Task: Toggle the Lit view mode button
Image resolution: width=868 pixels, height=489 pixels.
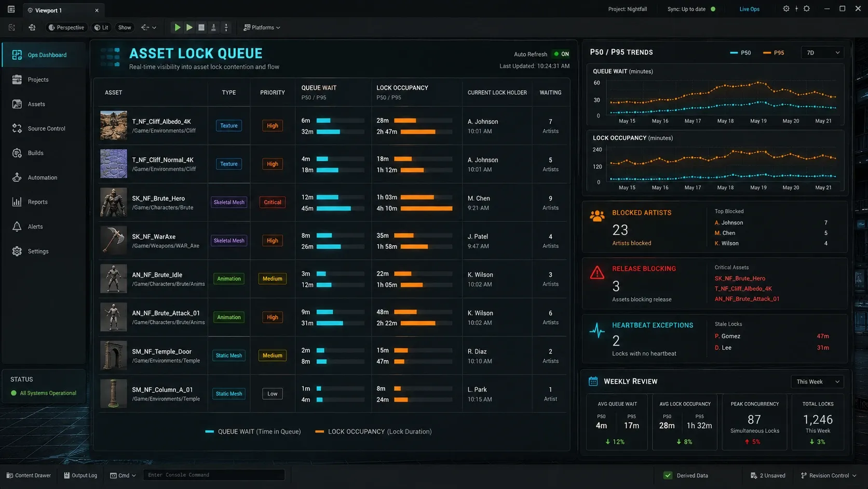Action: click(x=101, y=28)
